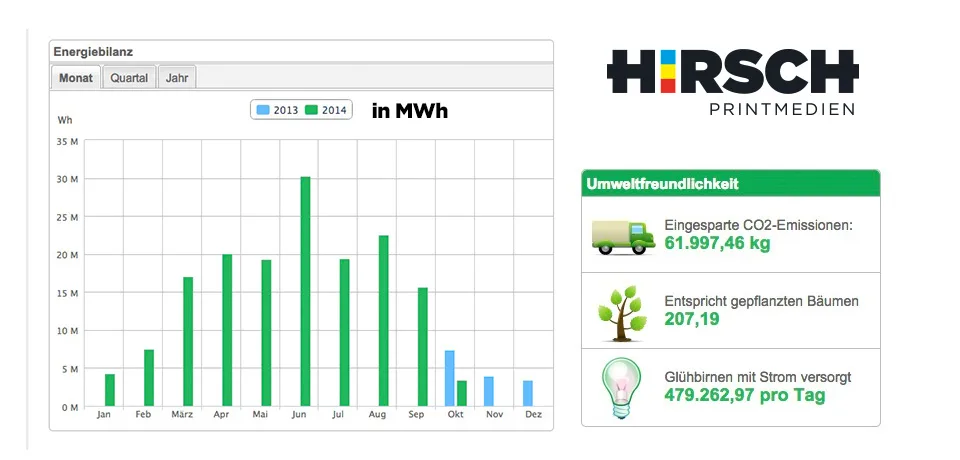This screenshot has height=460, width=960.
Task: Click the 207,19 trees value
Action: click(x=692, y=319)
